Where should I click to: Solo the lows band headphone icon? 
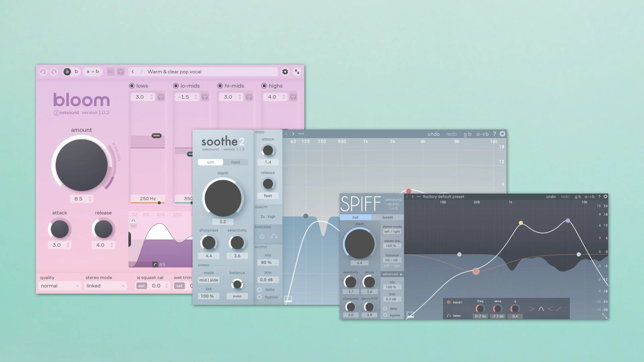point(161,97)
